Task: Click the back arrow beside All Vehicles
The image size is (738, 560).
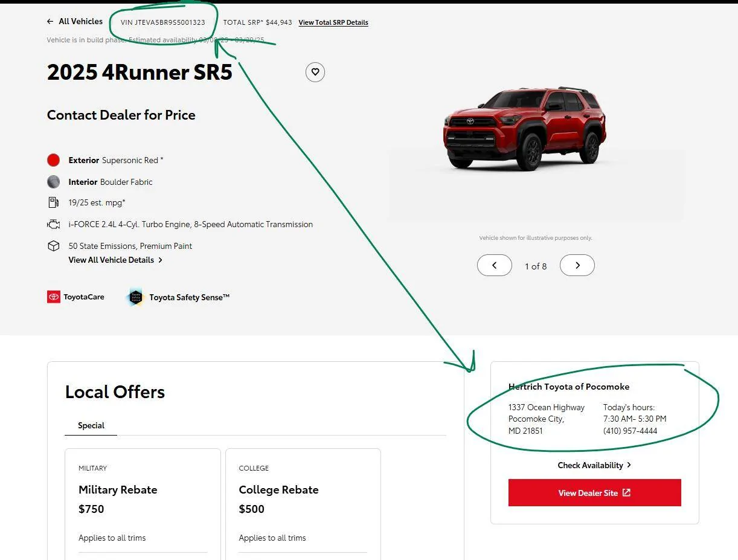Action: tap(50, 22)
